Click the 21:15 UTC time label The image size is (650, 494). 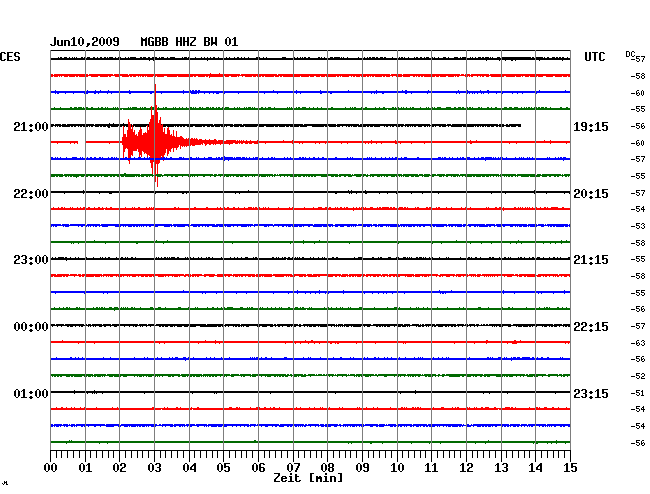(x=591, y=260)
